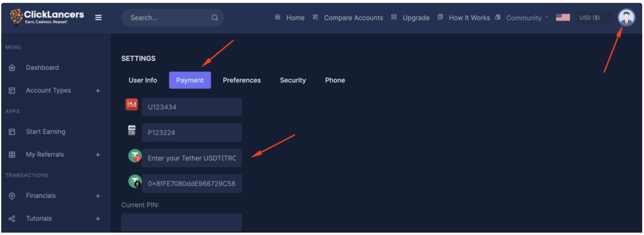Go to Compare Accounts page

pyautogui.click(x=353, y=18)
